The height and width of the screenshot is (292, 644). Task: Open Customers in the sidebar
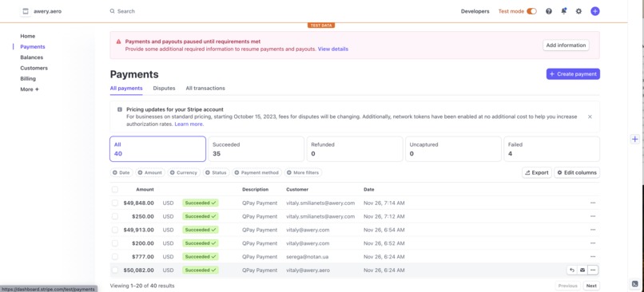pyautogui.click(x=34, y=68)
